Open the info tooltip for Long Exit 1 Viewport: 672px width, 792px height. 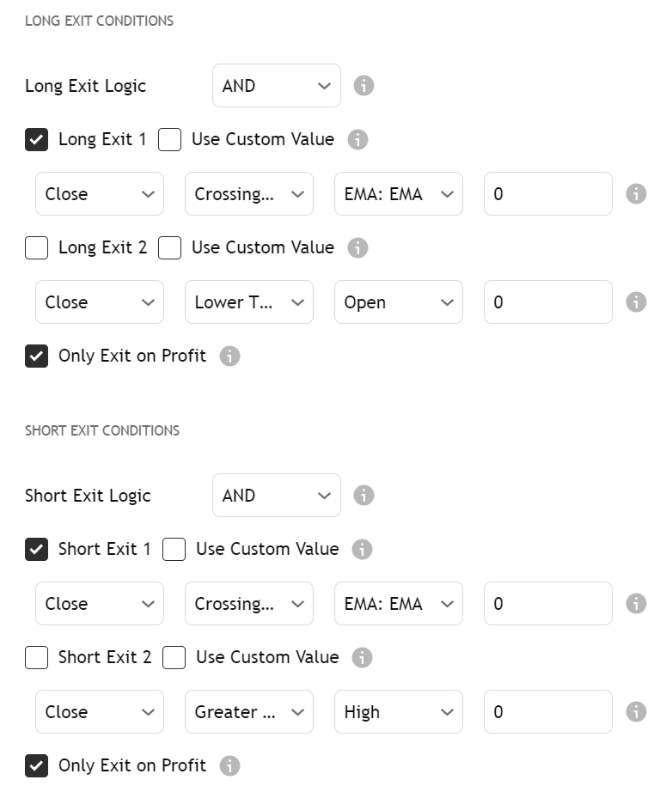pyautogui.click(x=358, y=139)
